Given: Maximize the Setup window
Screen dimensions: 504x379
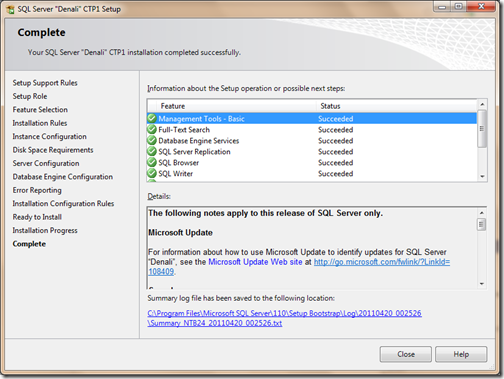Looking at the screenshot, I should point(459,7).
